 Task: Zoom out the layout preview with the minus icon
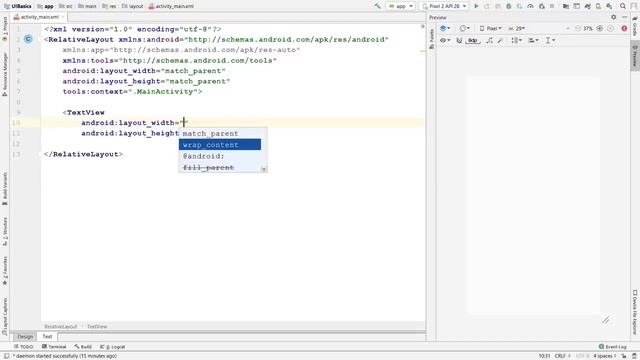(578, 29)
